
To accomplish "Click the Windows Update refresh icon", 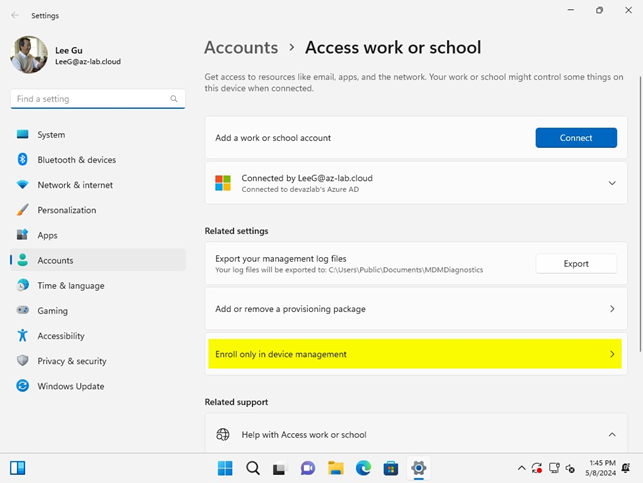I will 23,386.
